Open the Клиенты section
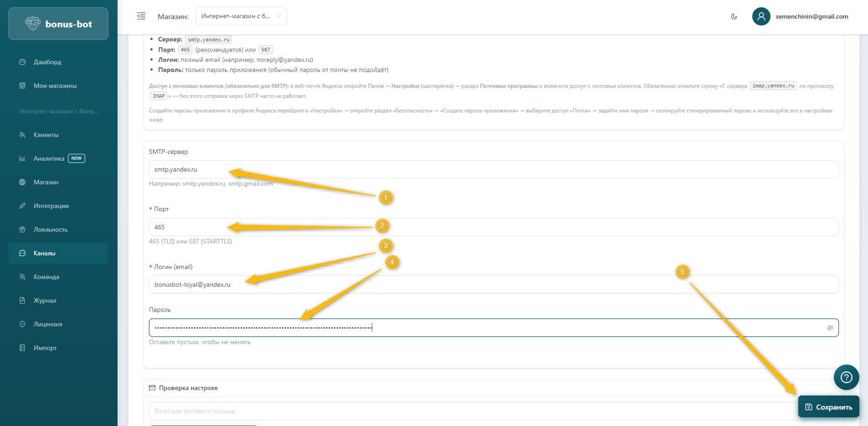The width and height of the screenshot is (868, 426). (x=46, y=135)
